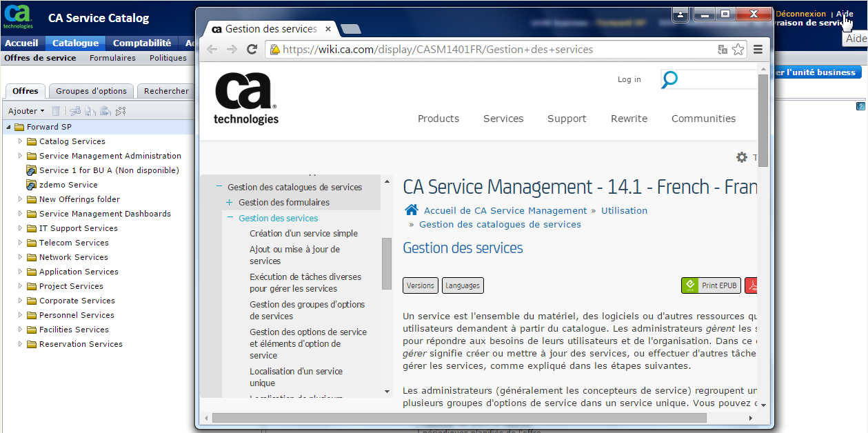Switch to the Rechercher tab
This screenshot has height=433, width=868.
pos(166,91)
